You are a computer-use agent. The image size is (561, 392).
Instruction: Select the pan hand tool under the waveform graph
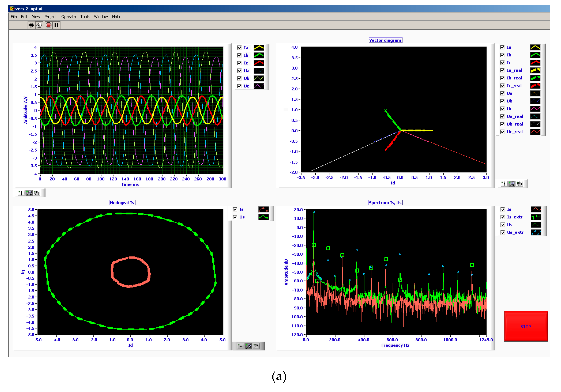point(37,193)
